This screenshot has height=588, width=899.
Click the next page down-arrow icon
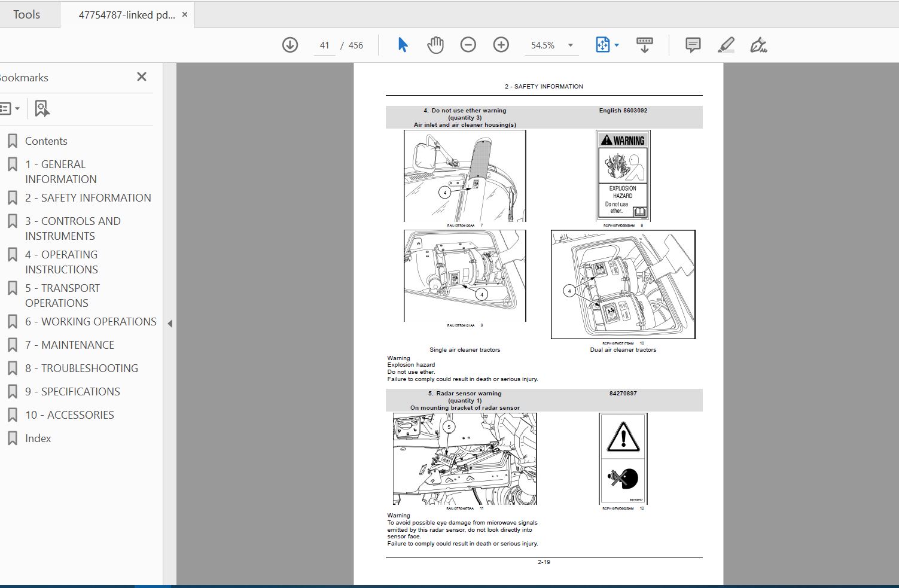click(x=290, y=45)
